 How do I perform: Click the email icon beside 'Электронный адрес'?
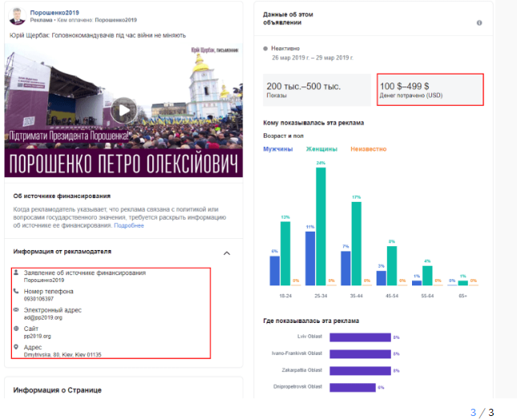coord(17,309)
